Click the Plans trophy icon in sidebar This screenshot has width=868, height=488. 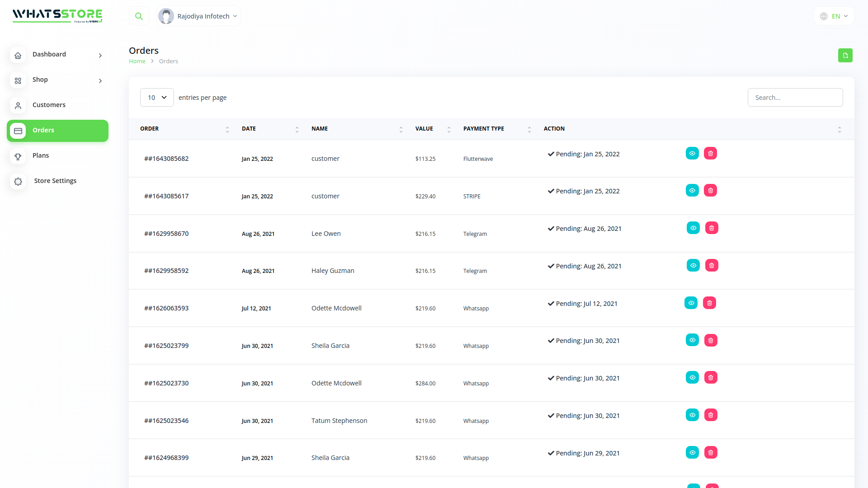click(x=18, y=156)
